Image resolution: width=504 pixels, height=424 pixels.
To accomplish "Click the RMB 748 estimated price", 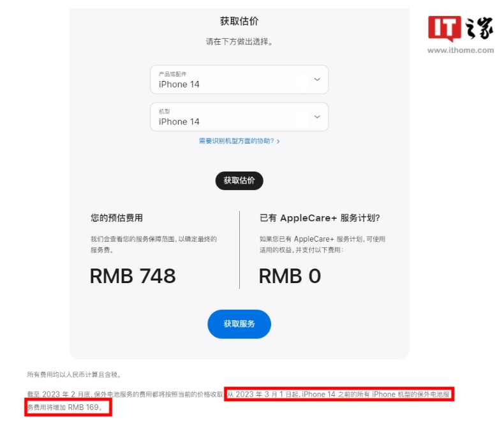I will click(x=133, y=276).
